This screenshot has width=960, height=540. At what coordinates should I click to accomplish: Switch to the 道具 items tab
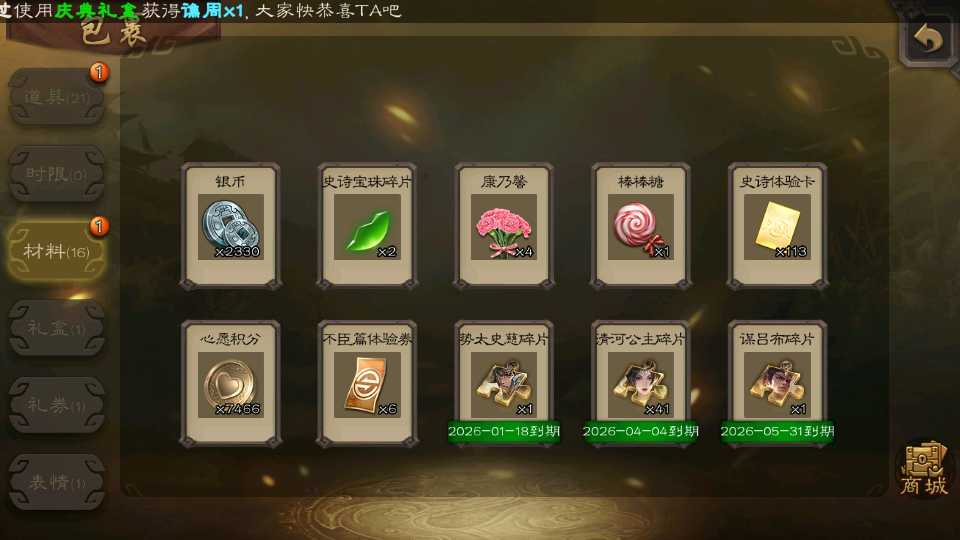(x=56, y=97)
